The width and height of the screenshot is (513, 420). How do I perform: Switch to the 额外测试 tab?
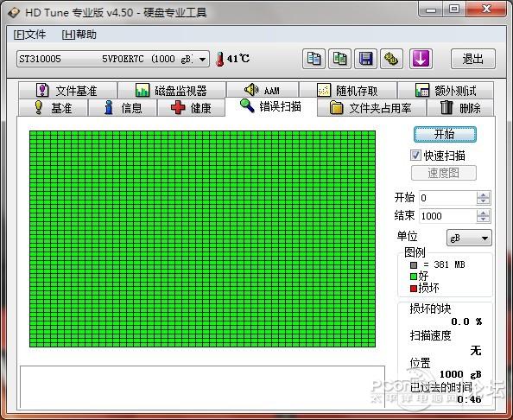pyautogui.click(x=446, y=91)
